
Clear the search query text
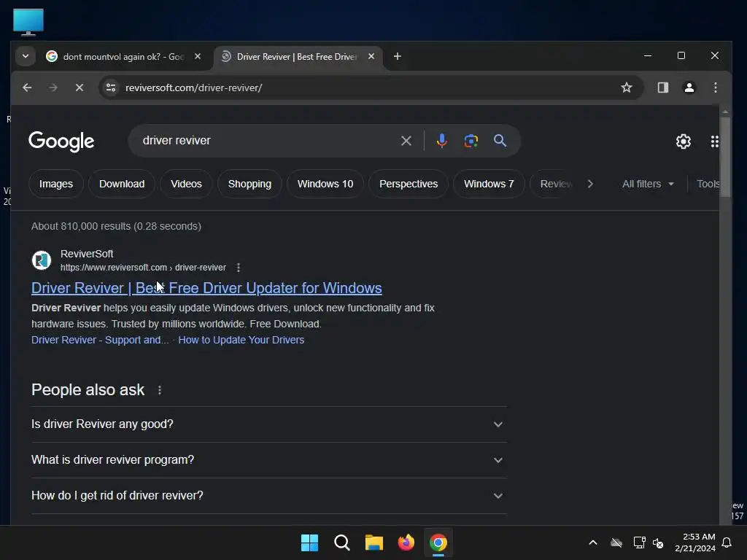[x=406, y=141]
